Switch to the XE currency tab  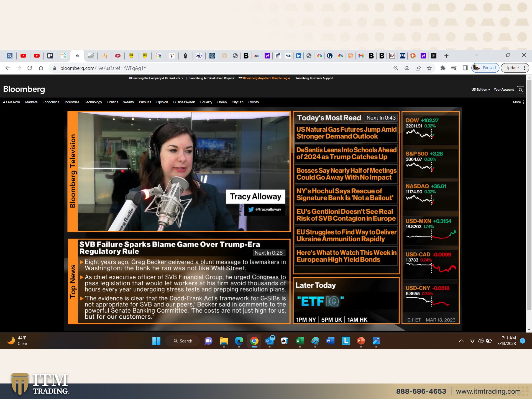pyautogui.click(x=199, y=56)
